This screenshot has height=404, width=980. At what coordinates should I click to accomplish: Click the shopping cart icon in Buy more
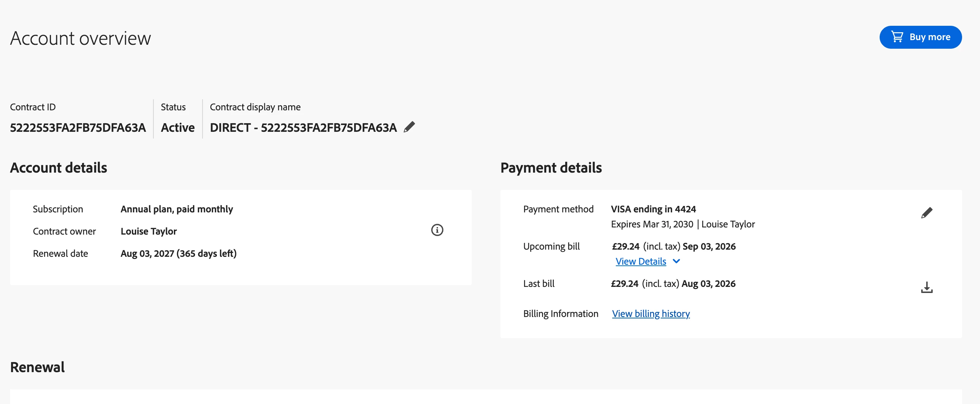point(898,37)
